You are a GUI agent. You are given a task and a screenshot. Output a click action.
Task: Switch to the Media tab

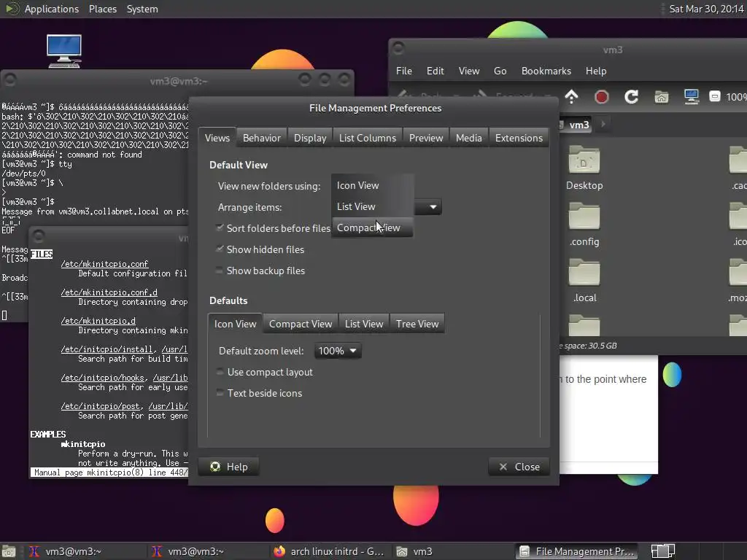pyautogui.click(x=469, y=138)
